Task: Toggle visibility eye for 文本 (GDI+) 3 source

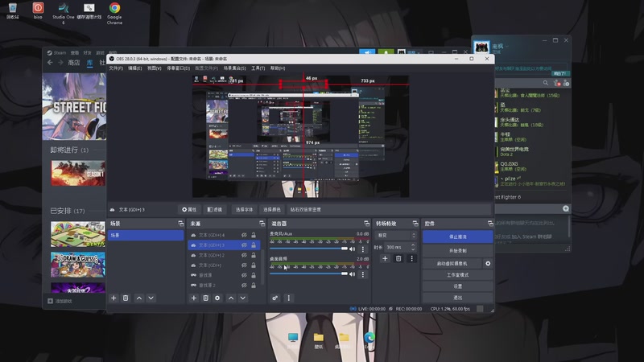Action: pos(244,245)
